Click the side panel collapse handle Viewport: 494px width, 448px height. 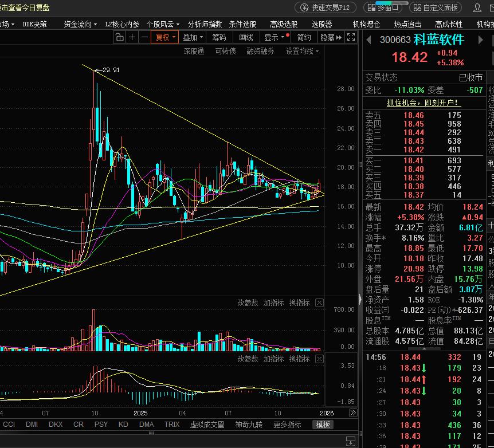coord(360,298)
